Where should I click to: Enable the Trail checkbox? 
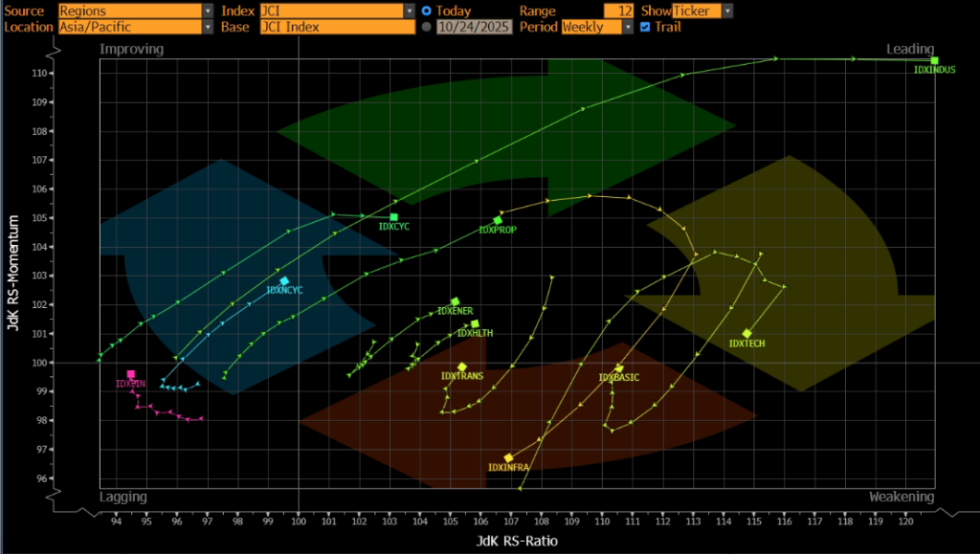[644, 27]
